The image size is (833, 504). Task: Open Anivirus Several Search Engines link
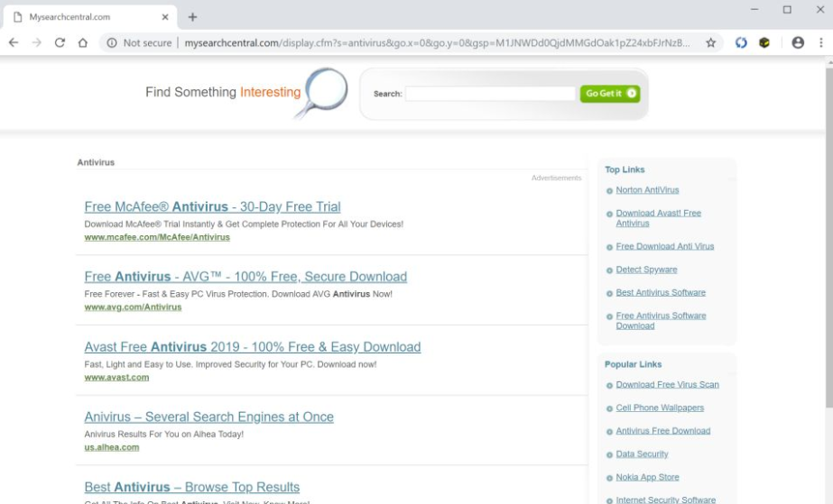208,417
